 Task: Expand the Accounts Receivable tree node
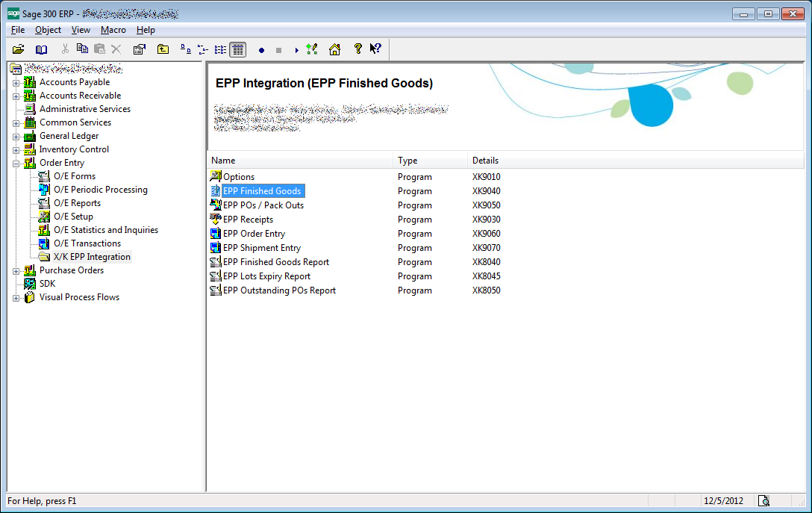[x=16, y=96]
